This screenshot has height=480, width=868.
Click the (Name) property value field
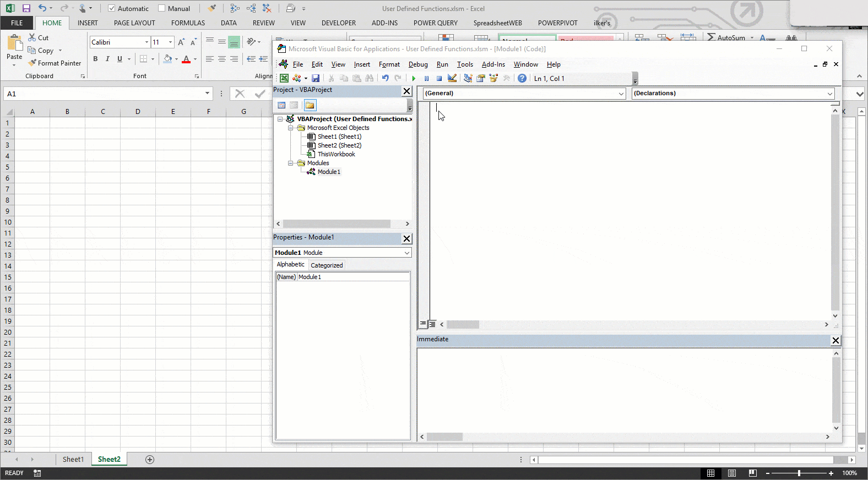click(x=354, y=277)
